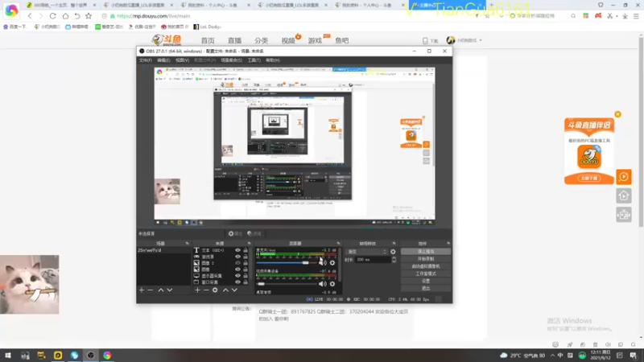Screen dimensions: 644x362
Task: Add a new scene in OBS
Action: [x=142, y=290]
